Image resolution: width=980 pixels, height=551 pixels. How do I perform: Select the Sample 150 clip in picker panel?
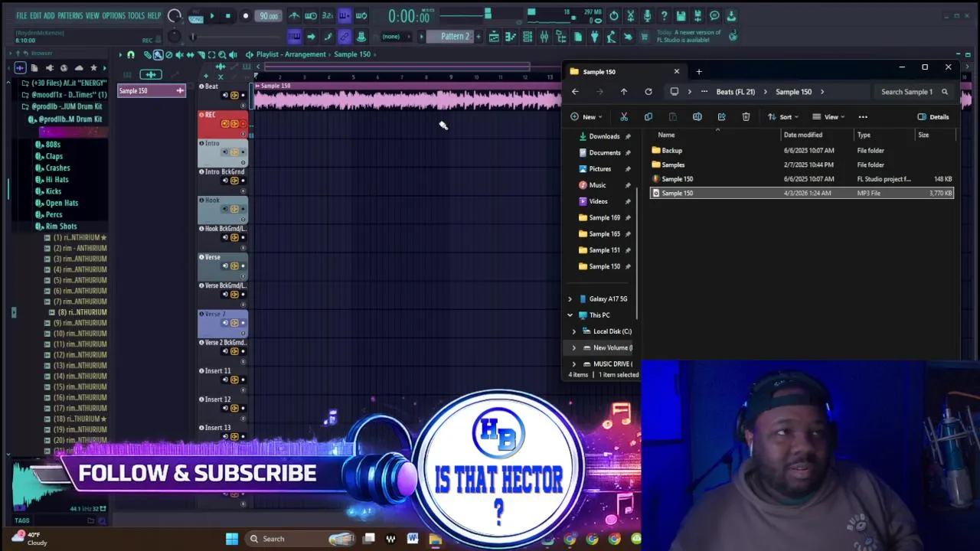point(152,91)
